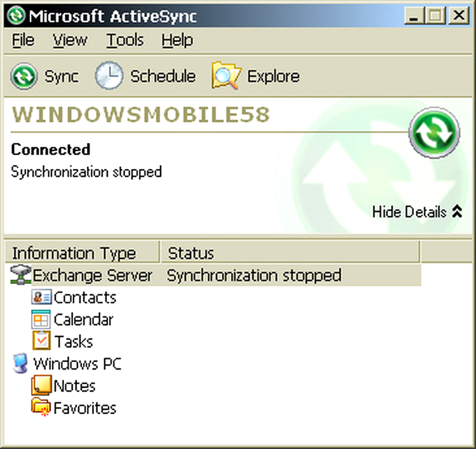Click the bold Connected status text
Image resolution: width=476 pixels, height=449 pixels.
(x=51, y=149)
